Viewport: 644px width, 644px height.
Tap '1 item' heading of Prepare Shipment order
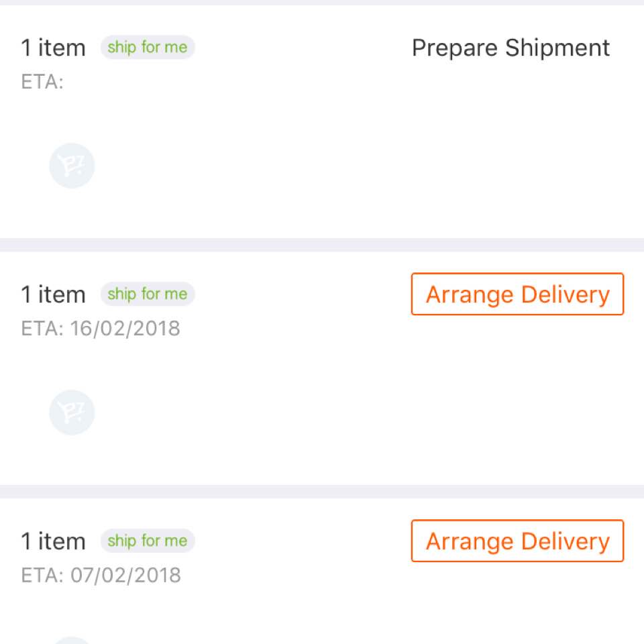coord(54,48)
